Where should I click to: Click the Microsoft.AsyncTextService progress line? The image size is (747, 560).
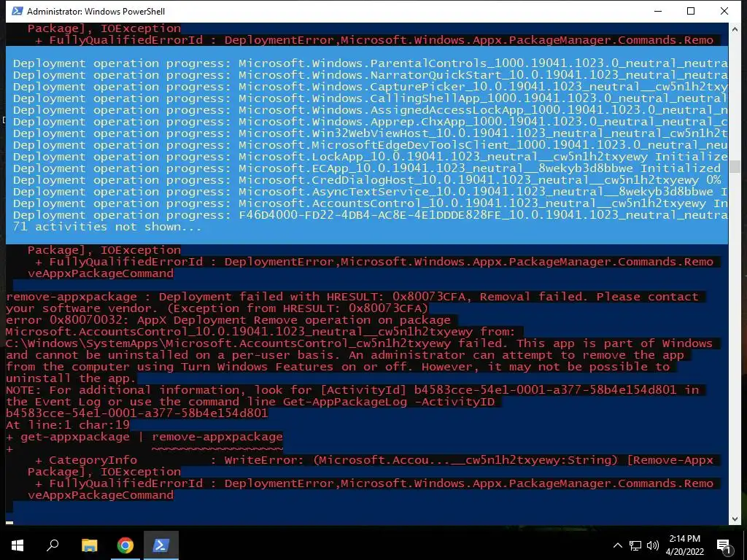click(x=370, y=192)
